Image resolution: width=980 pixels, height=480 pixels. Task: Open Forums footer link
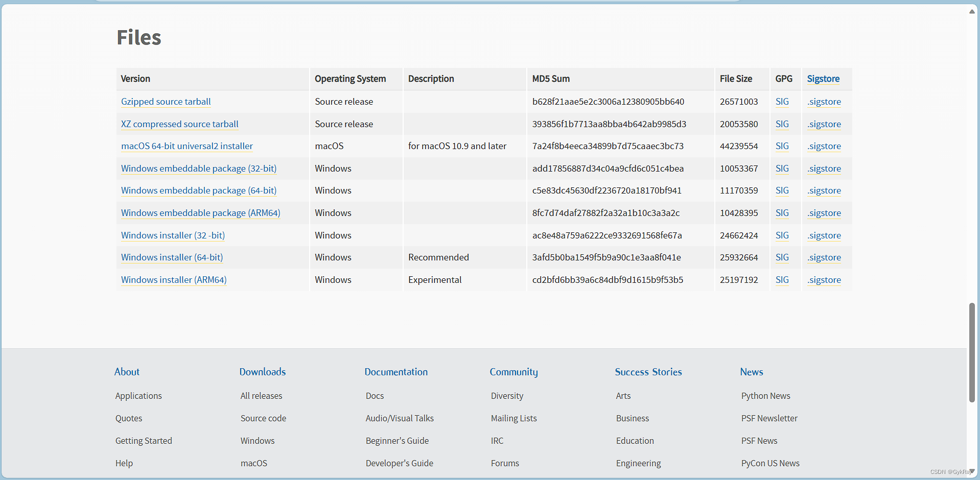pos(505,463)
